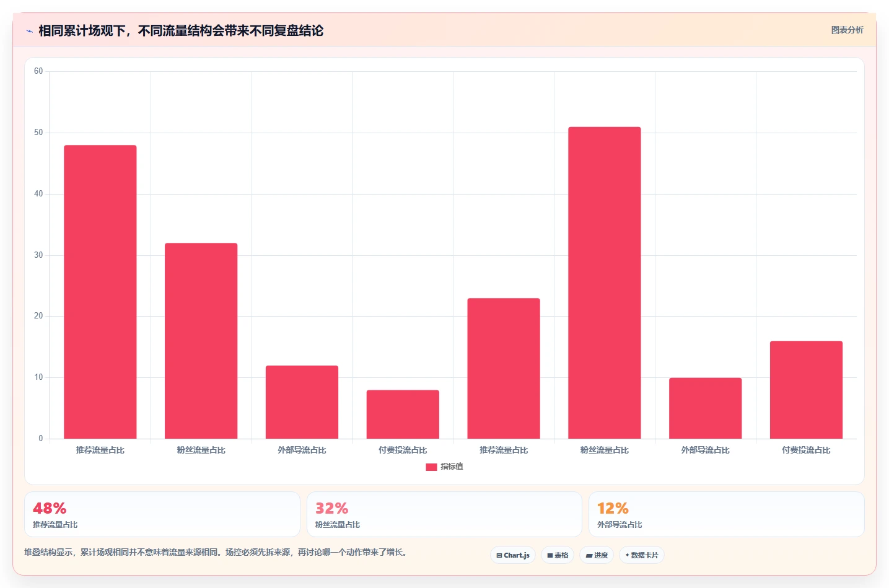
Task: Click the bar with value 32
Action: pos(201,341)
